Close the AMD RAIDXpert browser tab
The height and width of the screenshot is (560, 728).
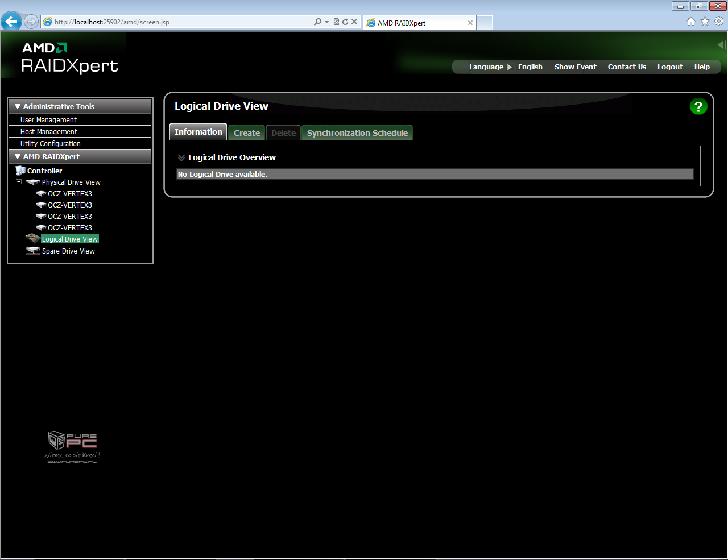click(x=470, y=23)
